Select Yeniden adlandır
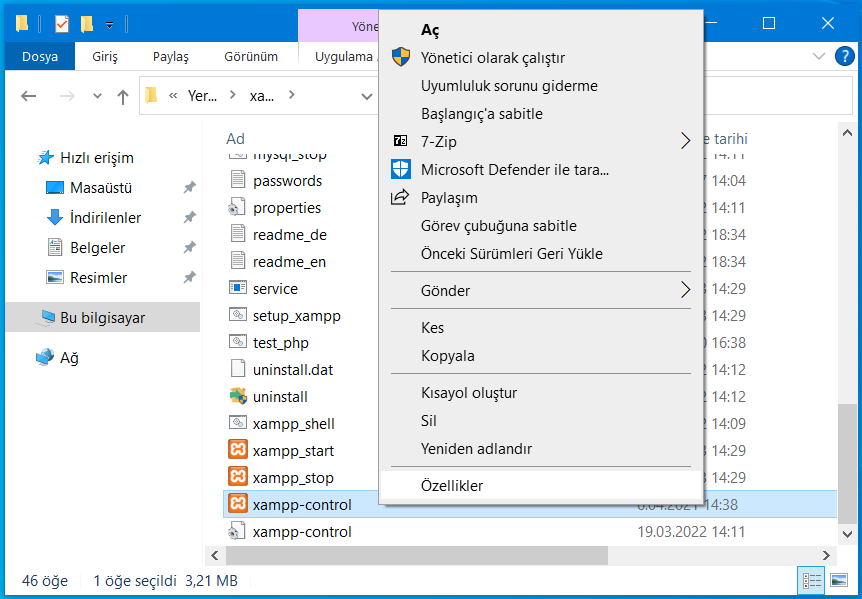 [x=541, y=448]
